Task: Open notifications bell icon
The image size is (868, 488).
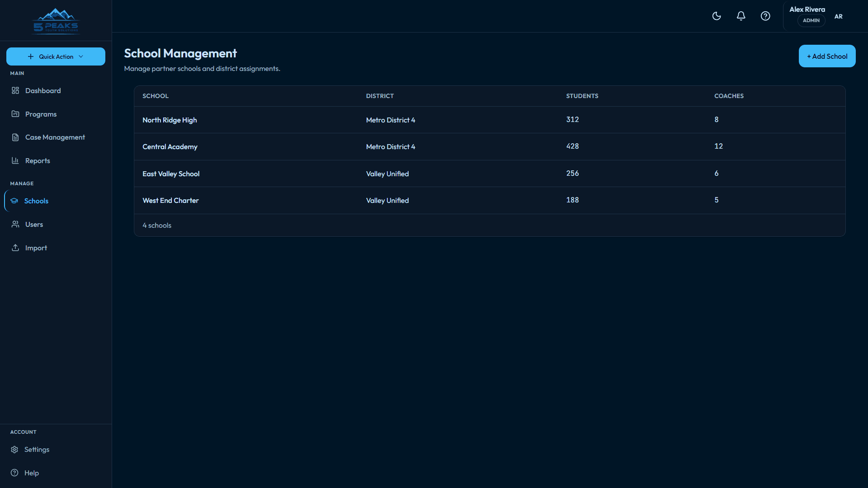Action: pos(741,16)
